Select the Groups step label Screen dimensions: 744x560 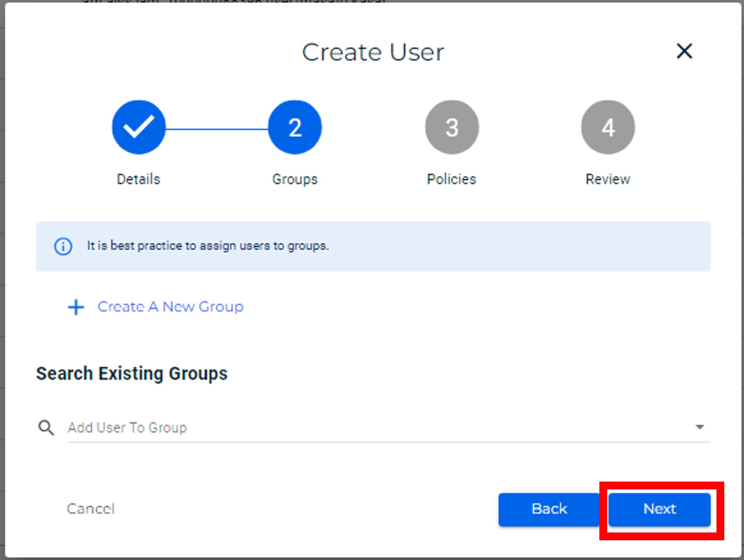(295, 179)
